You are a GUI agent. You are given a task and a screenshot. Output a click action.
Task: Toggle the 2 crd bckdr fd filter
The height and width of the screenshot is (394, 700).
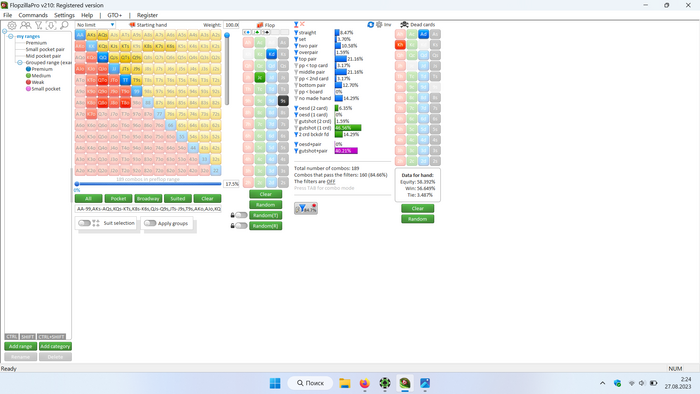coord(296,134)
